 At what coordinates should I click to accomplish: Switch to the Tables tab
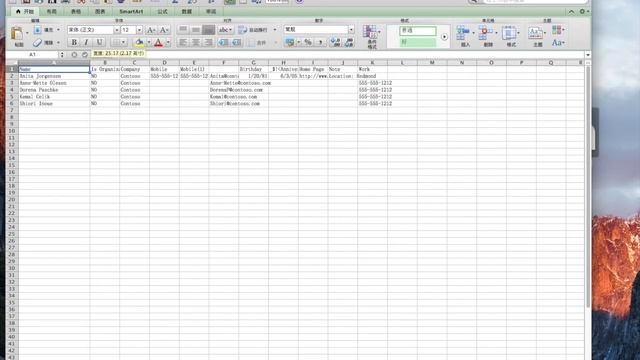(76, 11)
